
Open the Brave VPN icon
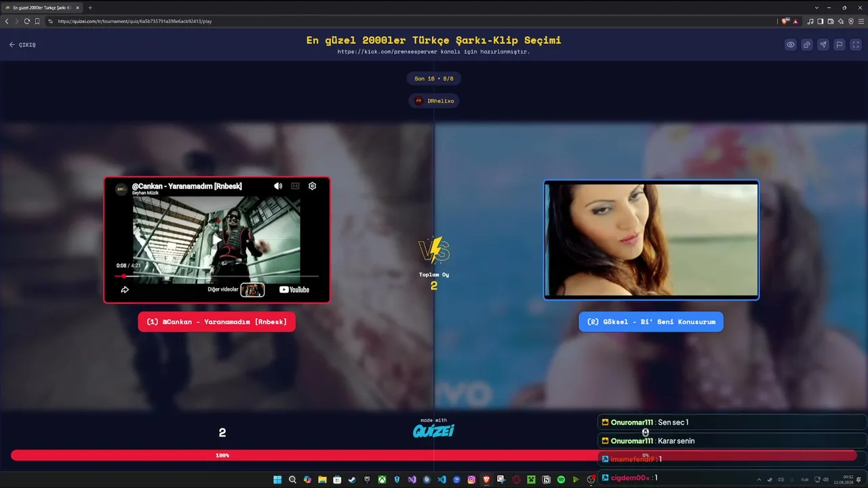pos(851,21)
